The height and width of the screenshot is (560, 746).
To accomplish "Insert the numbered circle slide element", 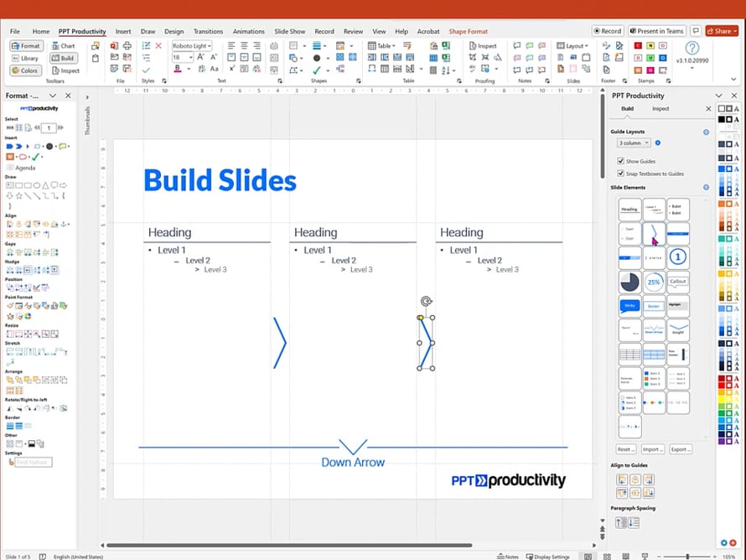I will point(677,257).
